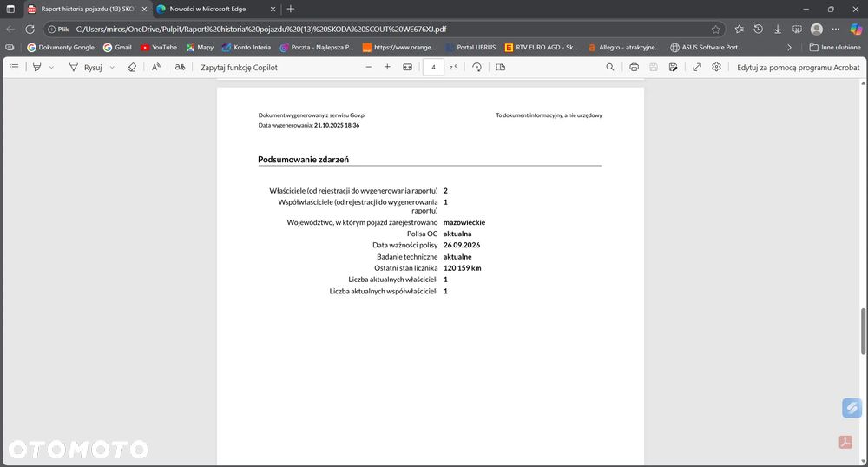This screenshot has height=467, width=868.
Task: Start Read aloud for the PDF
Action: pos(156,67)
